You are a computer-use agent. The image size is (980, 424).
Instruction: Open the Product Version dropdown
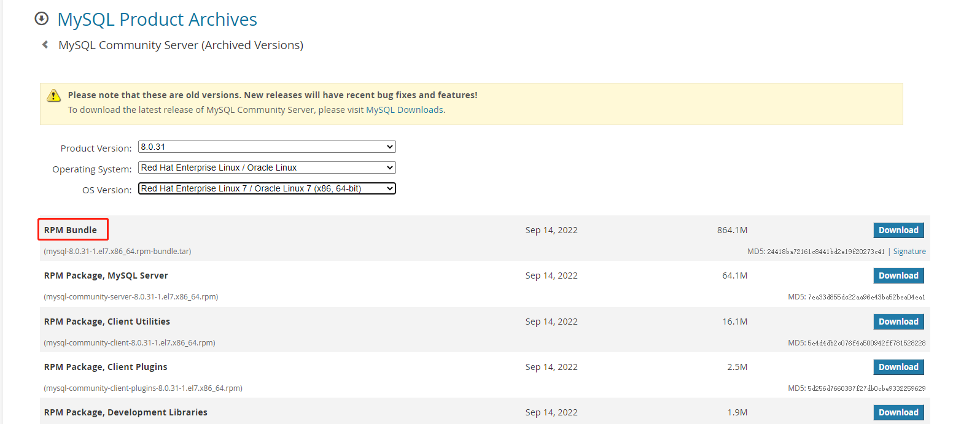[x=266, y=147]
